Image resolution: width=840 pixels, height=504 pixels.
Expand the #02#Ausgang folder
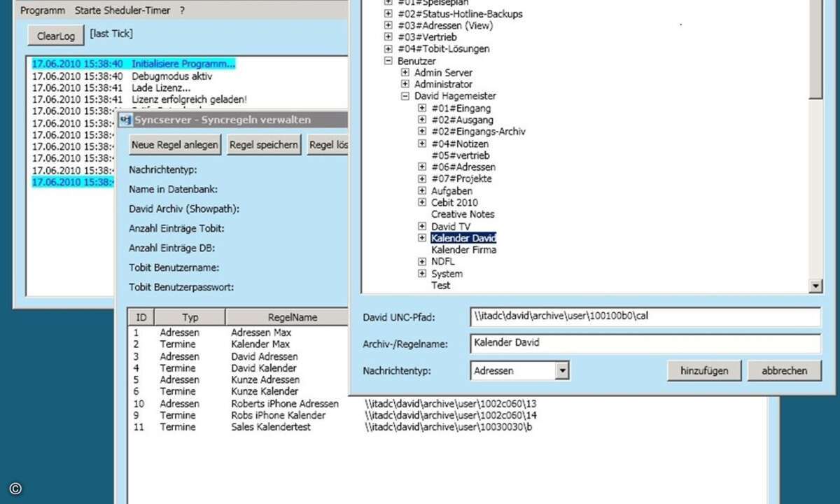tap(422, 120)
